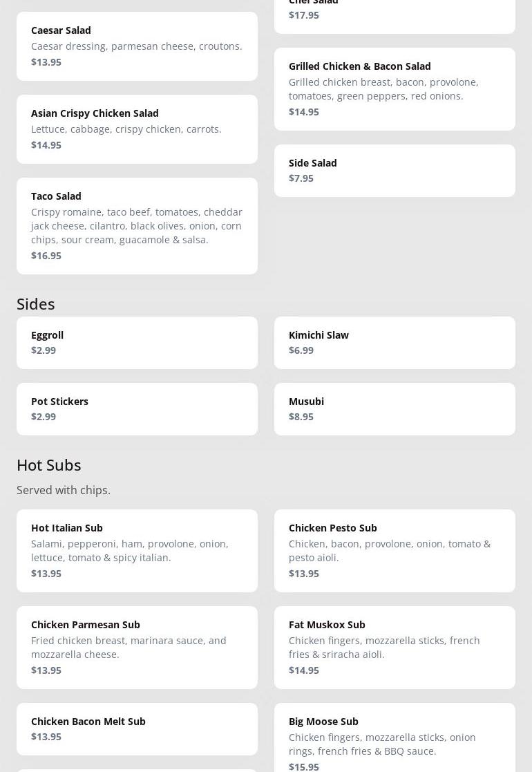Viewport: 532px width, 772px height.
Task: Click the $16.95 Taco Salad price
Action: click(x=46, y=256)
